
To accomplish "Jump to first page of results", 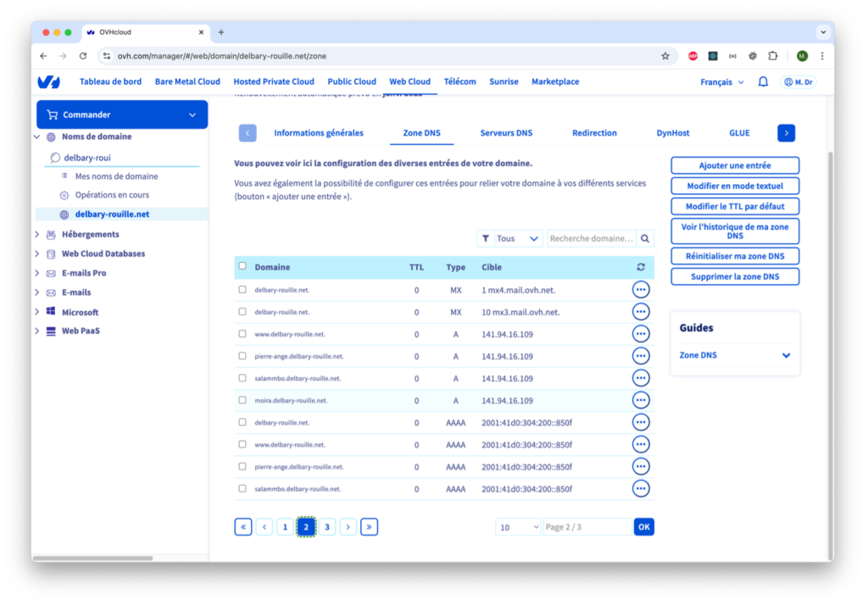I will 243,527.
